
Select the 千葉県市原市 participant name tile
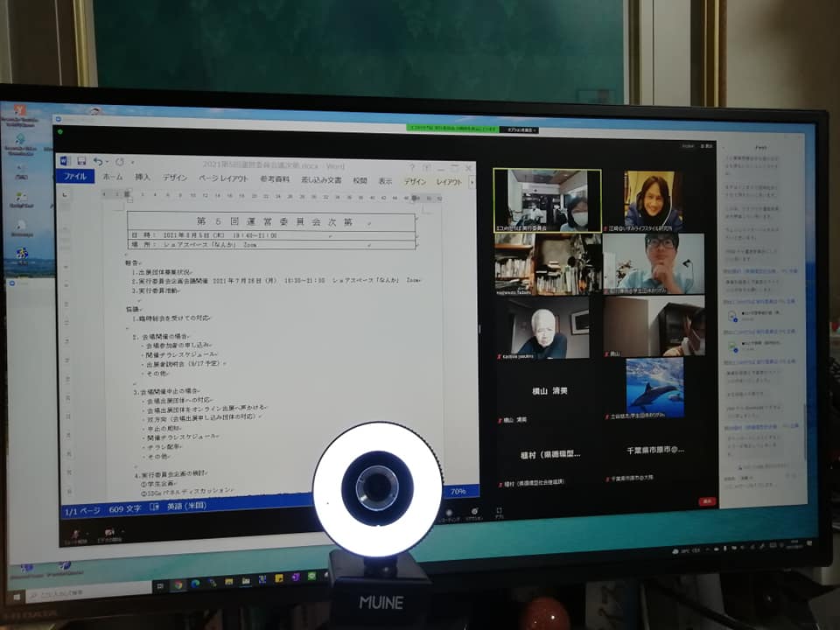coord(654,451)
